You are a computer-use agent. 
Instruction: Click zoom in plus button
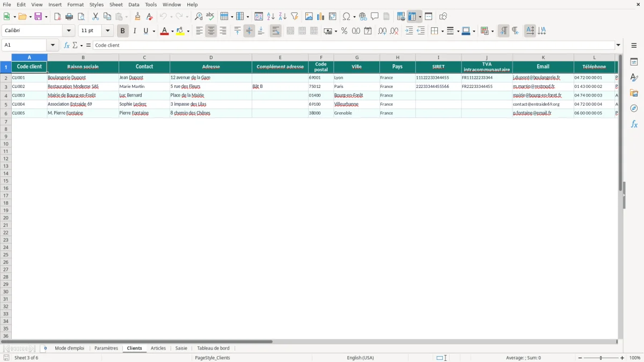point(623,358)
